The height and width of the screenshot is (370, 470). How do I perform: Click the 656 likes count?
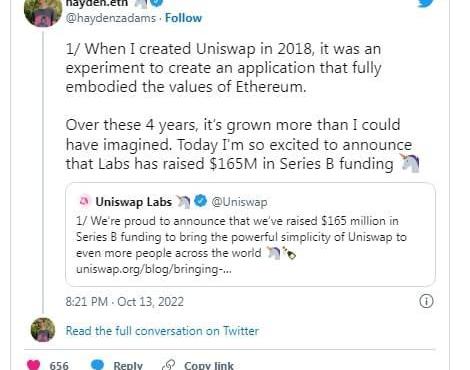point(59,366)
